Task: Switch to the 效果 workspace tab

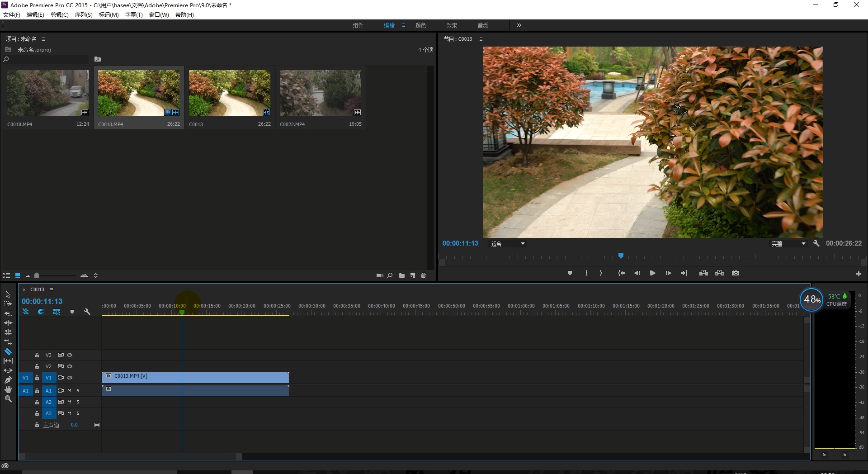Action: click(x=452, y=25)
